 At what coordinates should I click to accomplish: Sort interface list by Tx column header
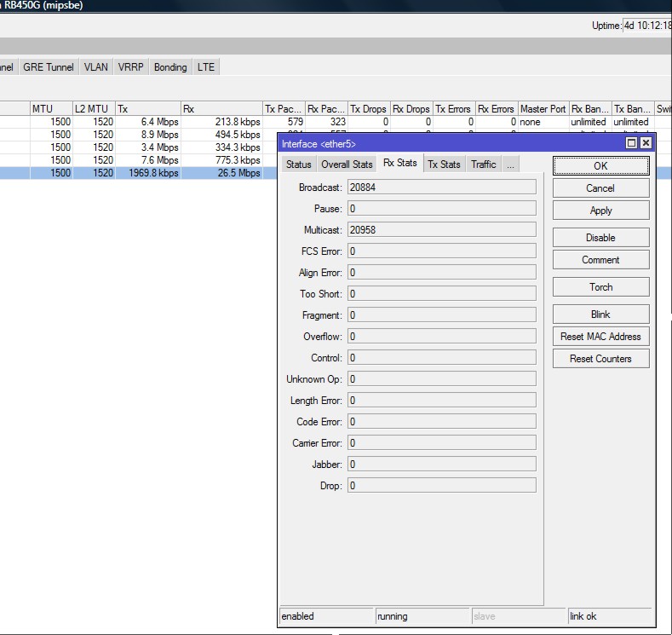click(147, 109)
